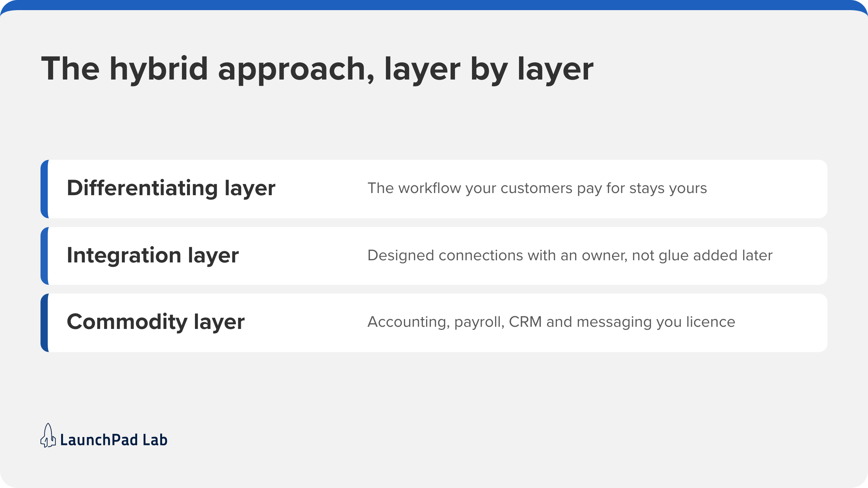
Task: Click the LaunchPad Lab rocket logo icon
Action: 48,436
